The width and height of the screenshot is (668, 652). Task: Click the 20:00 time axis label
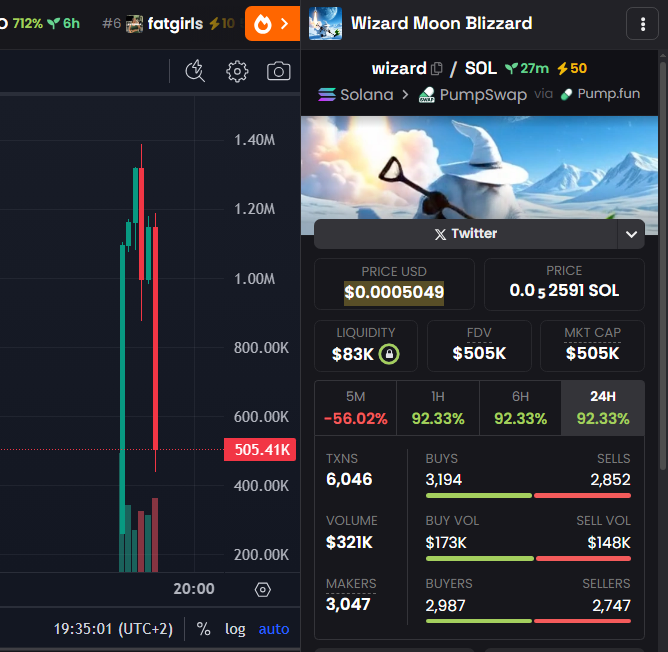194,589
